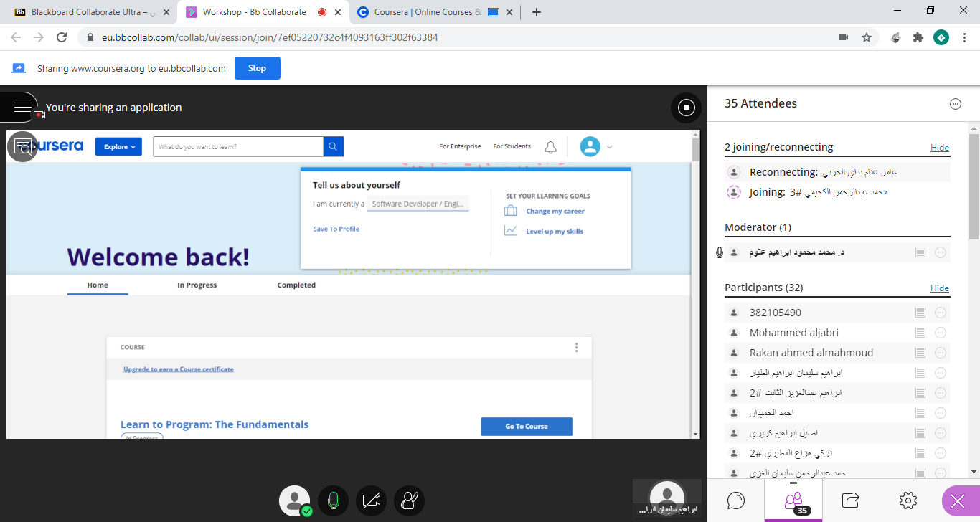This screenshot has height=522, width=980.
Task: Open course card three-dot options menu
Action: pyautogui.click(x=576, y=348)
